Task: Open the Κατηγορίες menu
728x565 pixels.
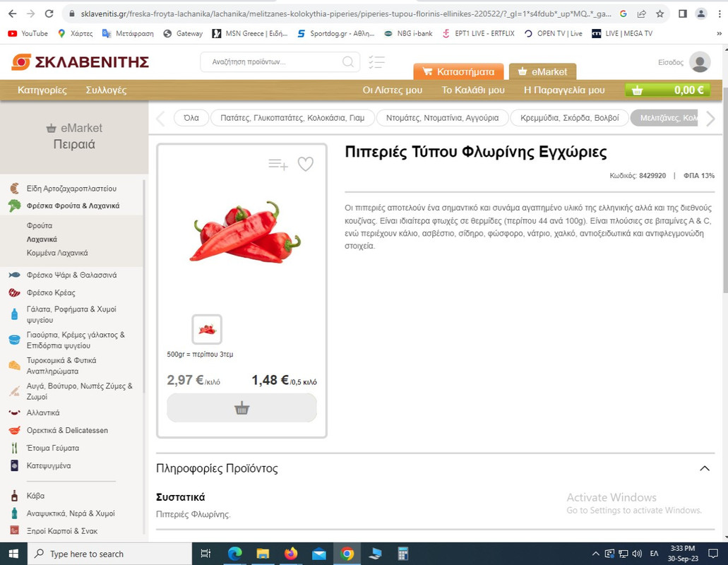Action: pyautogui.click(x=42, y=90)
